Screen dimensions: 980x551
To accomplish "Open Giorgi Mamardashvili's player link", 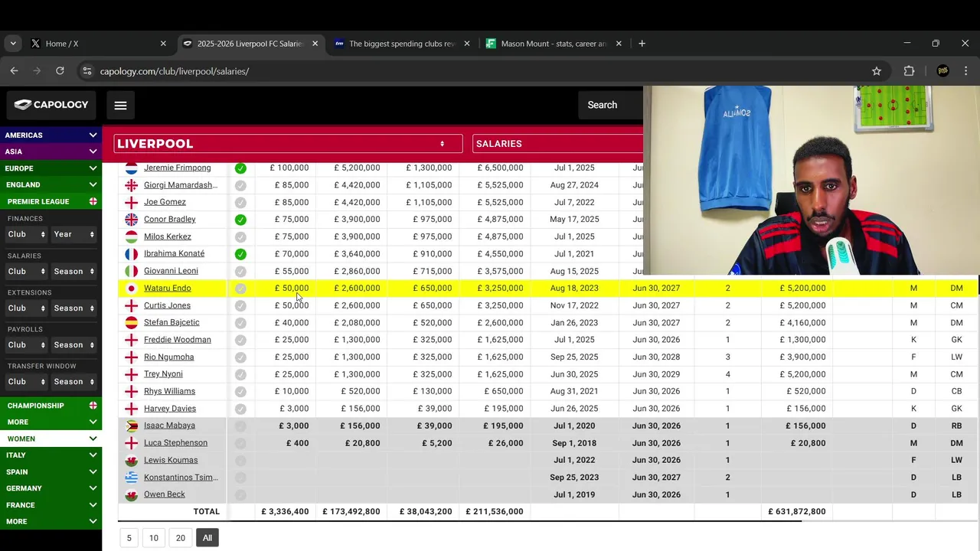I will coord(181,185).
